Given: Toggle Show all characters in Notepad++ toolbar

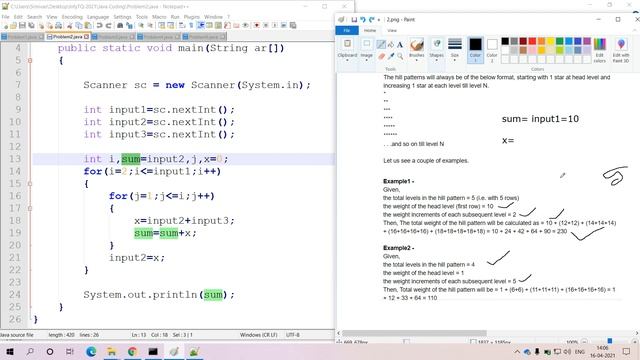Looking at the screenshot, I should point(191,25).
